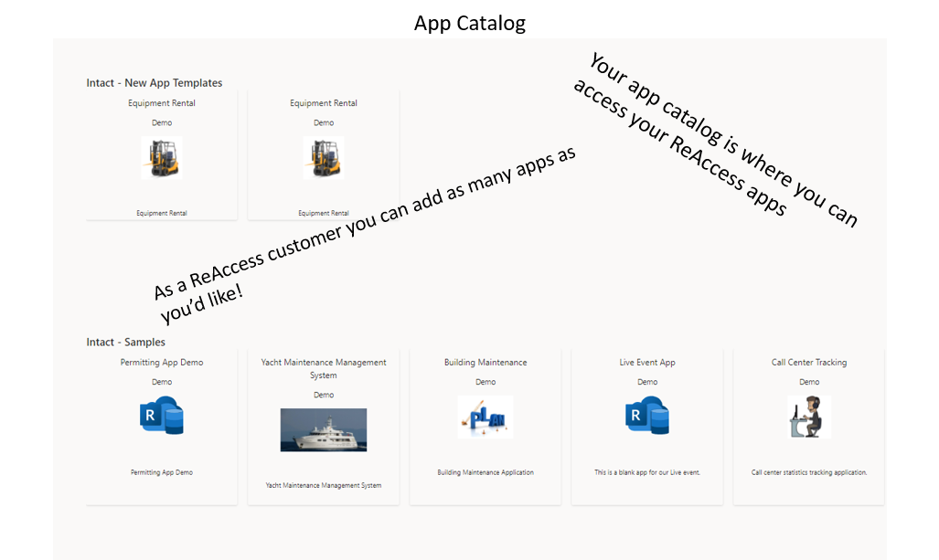Click the Permitting App Demo database icon
Image resolution: width=939 pixels, height=560 pixels.
162,417
